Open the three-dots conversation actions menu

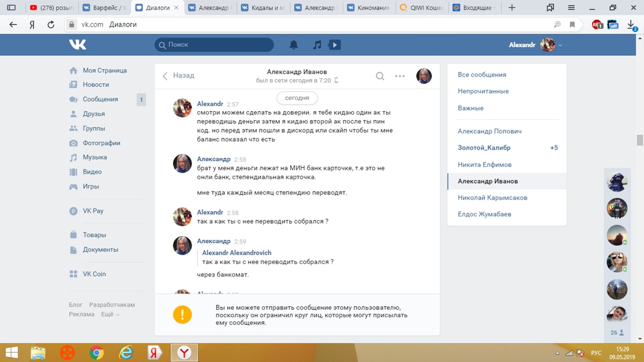[x=400, y=76]
